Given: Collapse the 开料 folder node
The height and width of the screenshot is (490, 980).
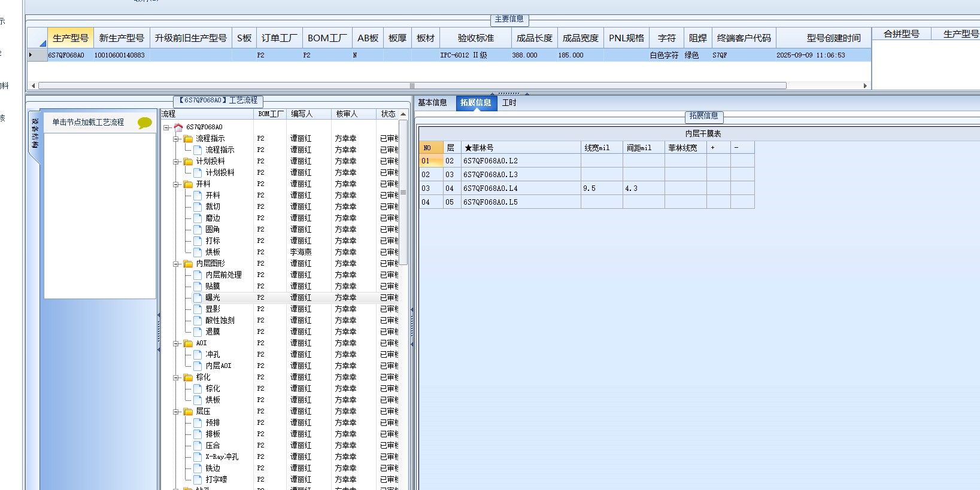Looking at the screenshot, I should [x=177, y=184].
